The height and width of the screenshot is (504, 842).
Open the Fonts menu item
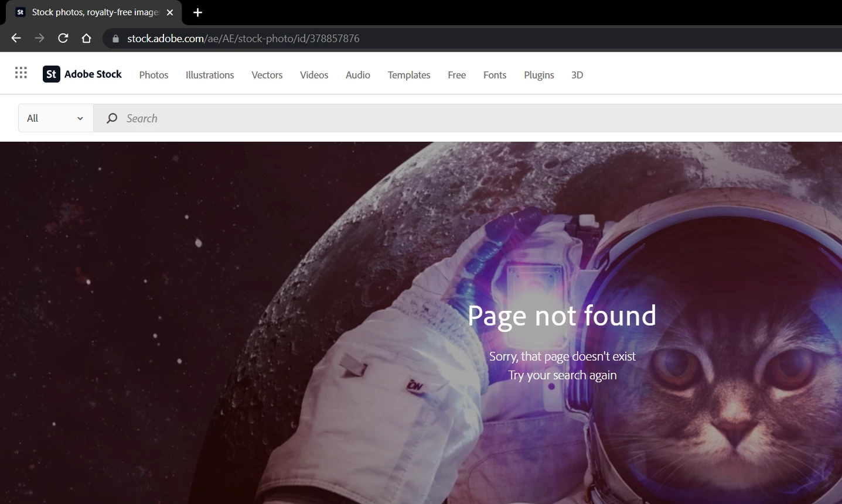(495, 75)
